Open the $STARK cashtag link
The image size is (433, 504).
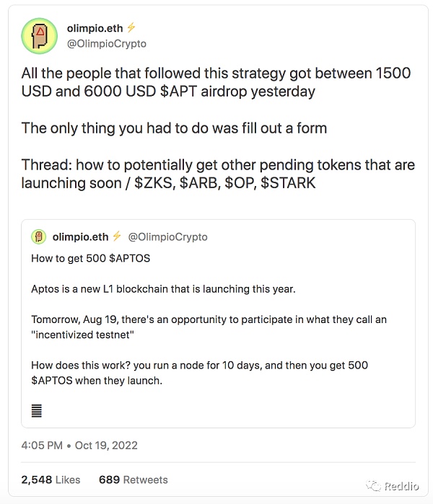click(289, 182)
